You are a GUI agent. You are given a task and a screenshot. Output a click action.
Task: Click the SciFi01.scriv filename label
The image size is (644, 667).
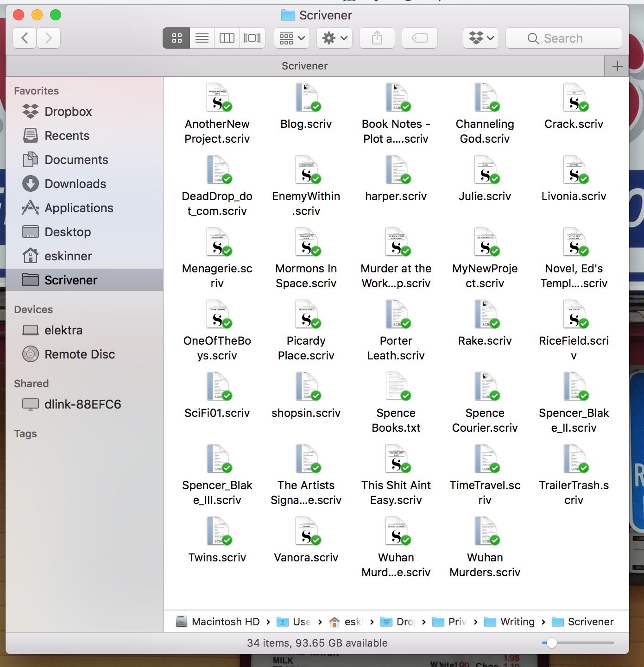click(217, 413)
